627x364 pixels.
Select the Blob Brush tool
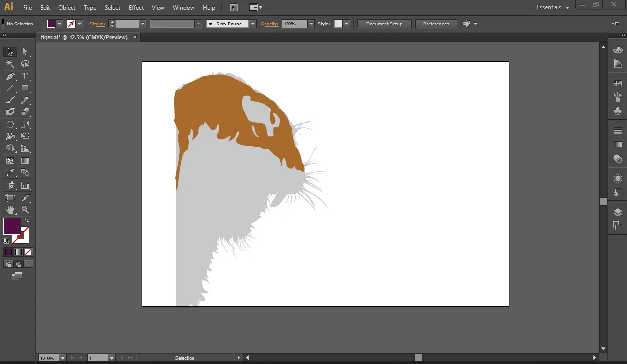coord(10,112)
